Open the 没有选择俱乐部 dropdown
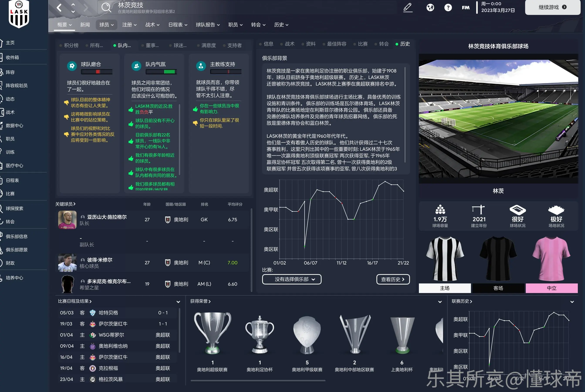The height and width of the screenshot is (392, 585). 292,279
